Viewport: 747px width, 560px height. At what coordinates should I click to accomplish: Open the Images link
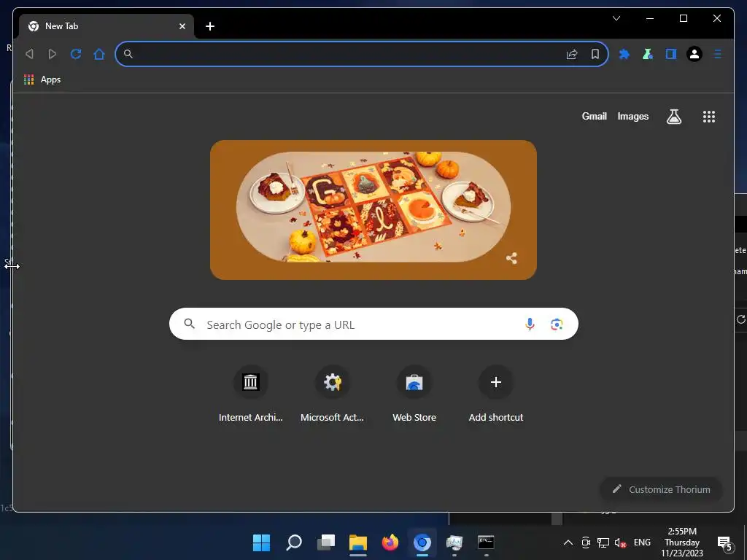(x=632, y=116)
